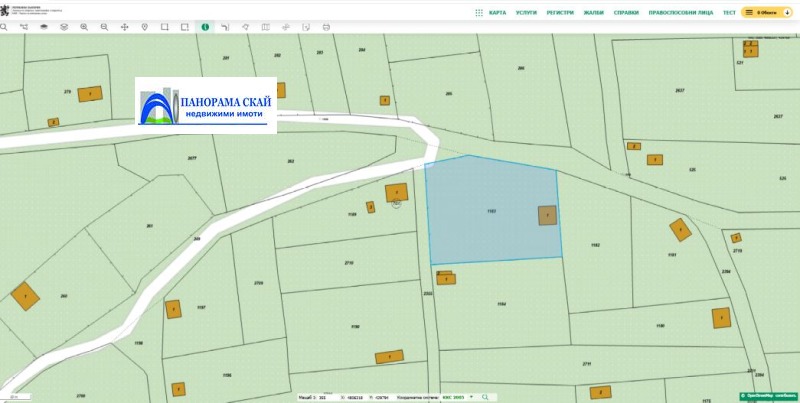Viewport: 800px width, 403px height.
Task: Click the Y coordinate value at bottom
Action: (x=382, y=397)
